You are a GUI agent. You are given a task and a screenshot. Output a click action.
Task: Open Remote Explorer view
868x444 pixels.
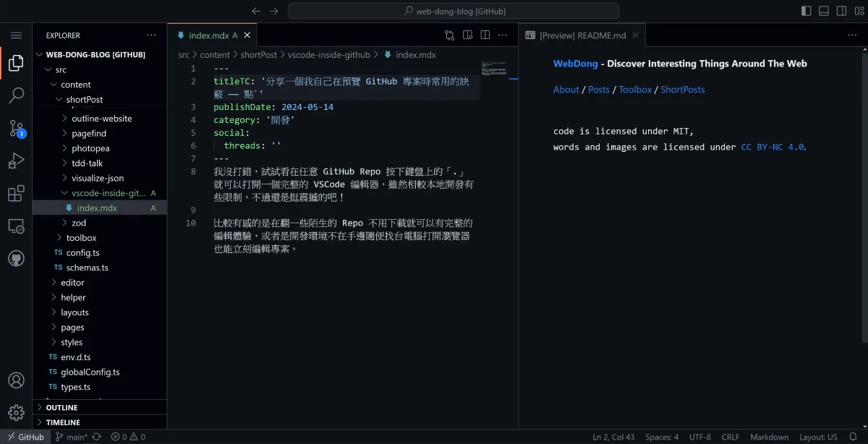point(16,226)
